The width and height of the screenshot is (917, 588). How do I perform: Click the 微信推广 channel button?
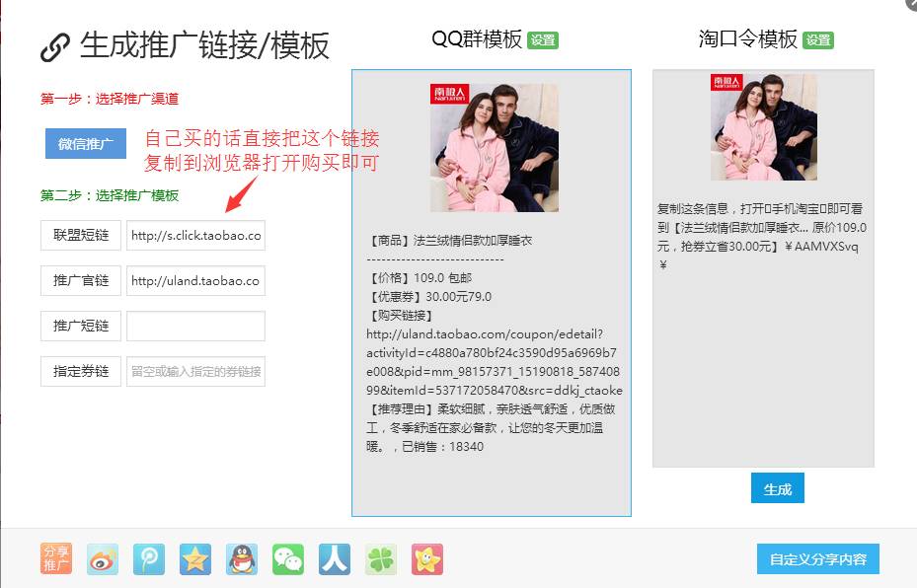(86, 144)
